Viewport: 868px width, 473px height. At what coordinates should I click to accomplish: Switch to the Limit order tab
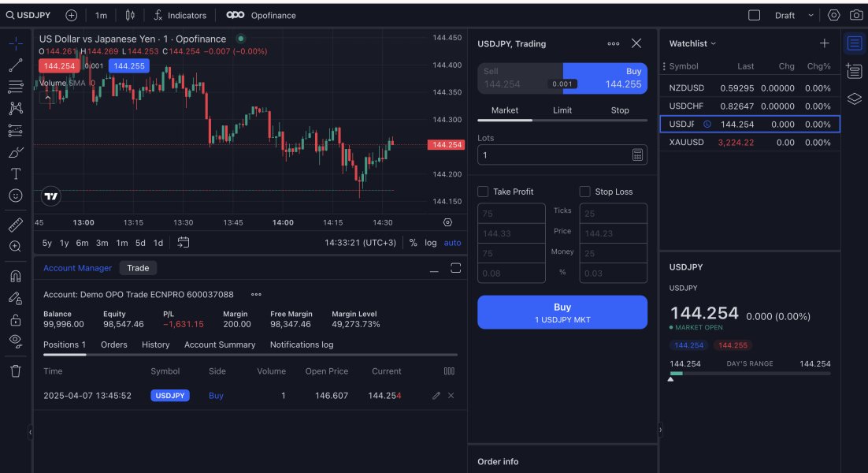pyautogui.click(x=562, y=110)
